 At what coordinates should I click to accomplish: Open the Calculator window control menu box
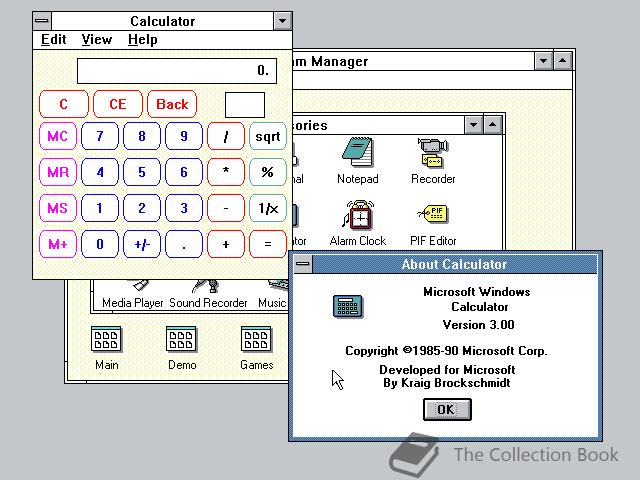42,20
